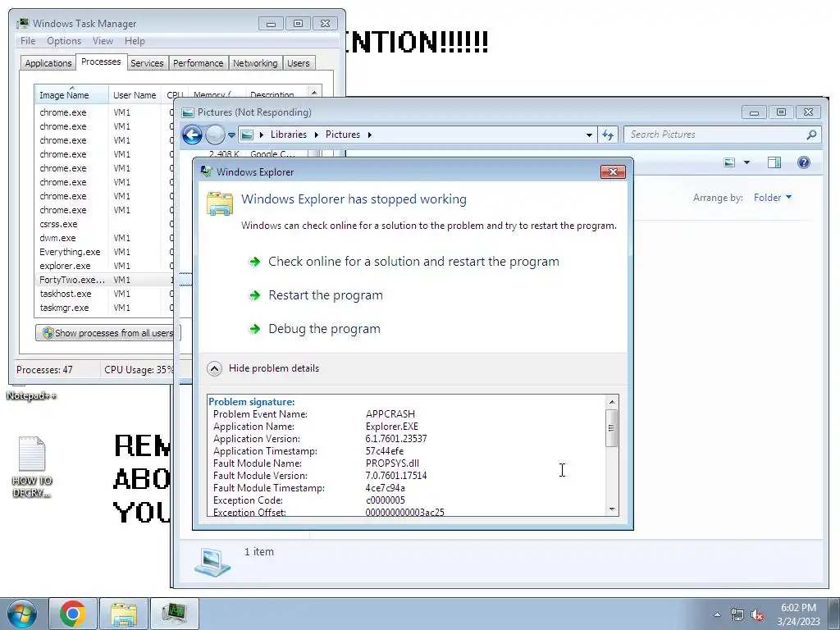Click the folder icon at address bar start
Screen dimensions: 840x630
click(247, 135)
